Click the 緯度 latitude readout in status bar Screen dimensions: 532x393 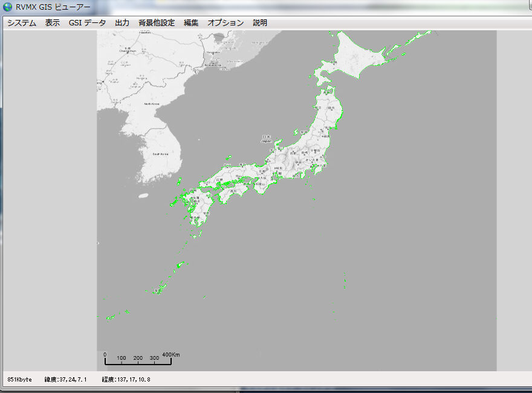pos(66,380)
